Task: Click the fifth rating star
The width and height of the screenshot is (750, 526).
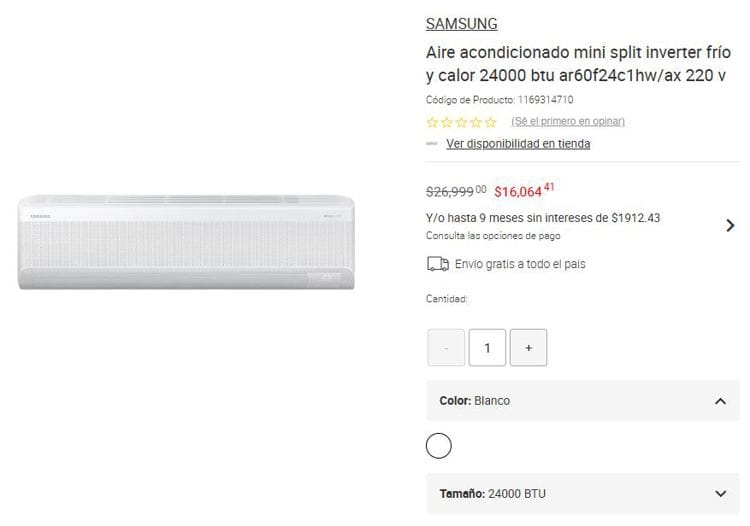Action: pyautogui.click(x=490, y=122)
